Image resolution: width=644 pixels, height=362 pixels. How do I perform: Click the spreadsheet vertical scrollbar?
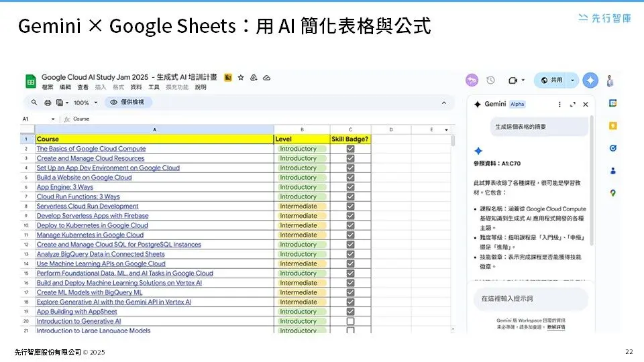click(453, 141)
